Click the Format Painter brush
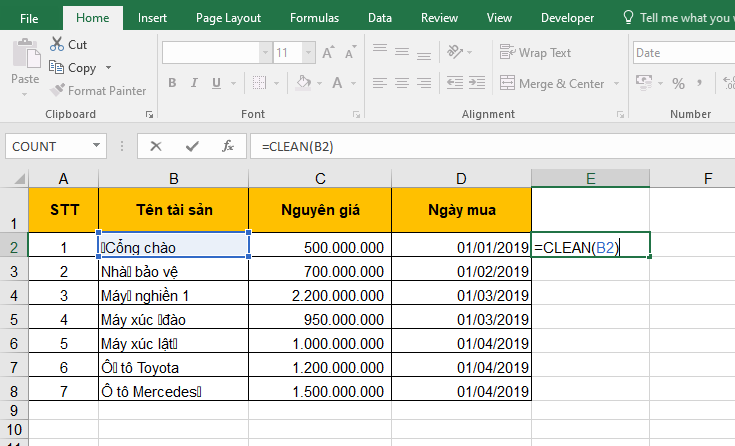The width and height of the screenshot is (735, 446). [x=58, y=91]
